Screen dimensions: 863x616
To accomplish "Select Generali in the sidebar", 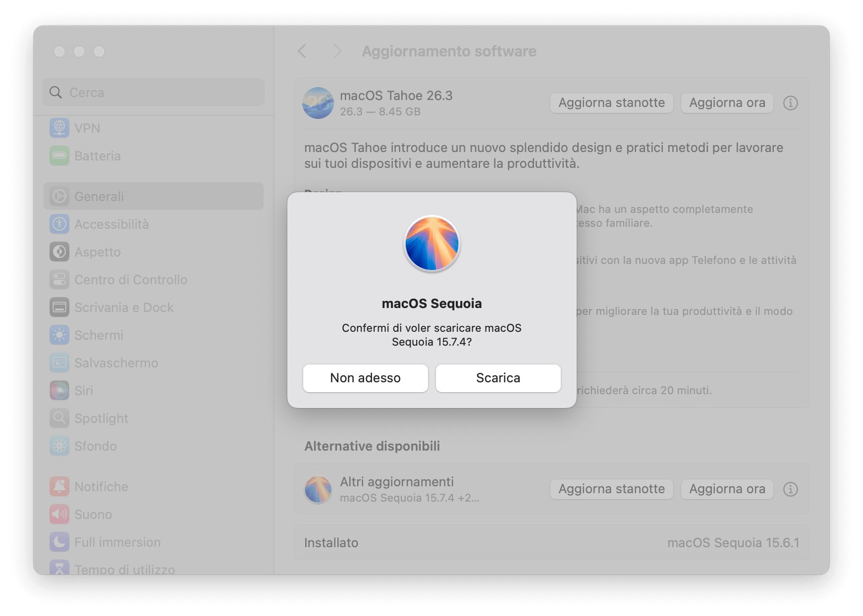I will click(x=154, y=196).
